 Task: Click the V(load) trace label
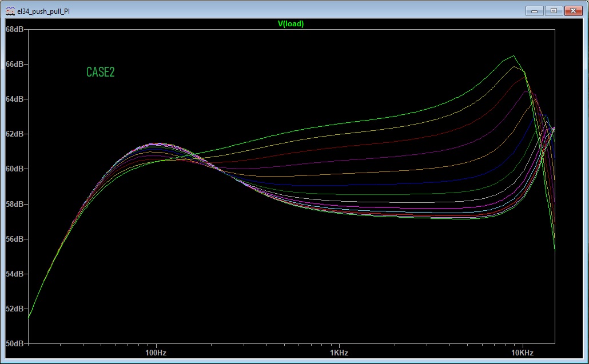[x=290, y=23]
